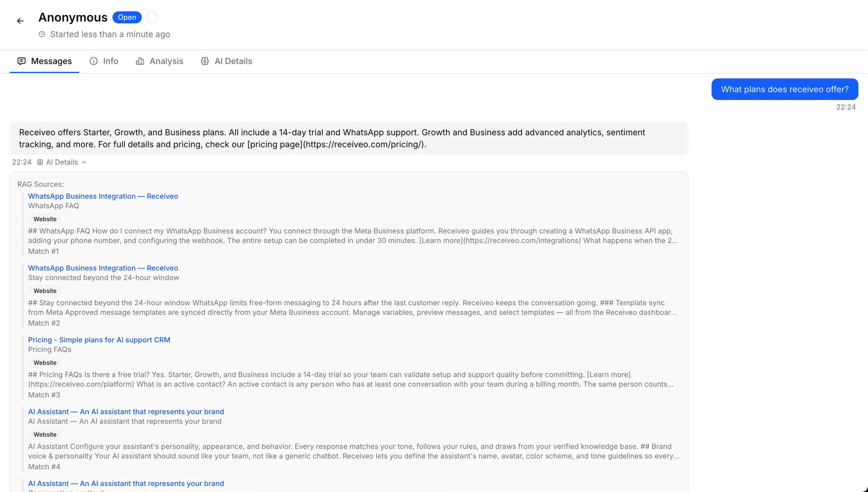Screen dimensions: 868x492
Task: Click the Website badge under WhatsApp FAQ
Action: [x=45, y=219]
